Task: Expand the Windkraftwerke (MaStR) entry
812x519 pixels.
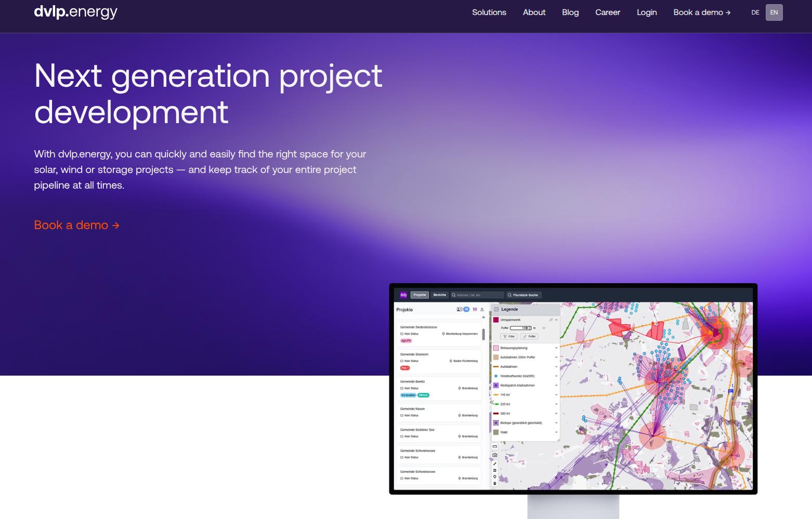Action: [x=556, y=376]
